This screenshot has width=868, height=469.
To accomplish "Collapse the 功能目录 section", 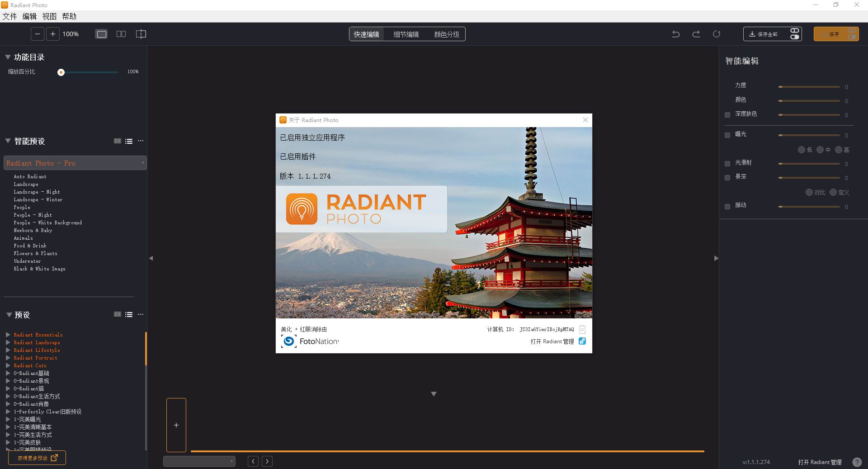I will [x=8, y=57].
